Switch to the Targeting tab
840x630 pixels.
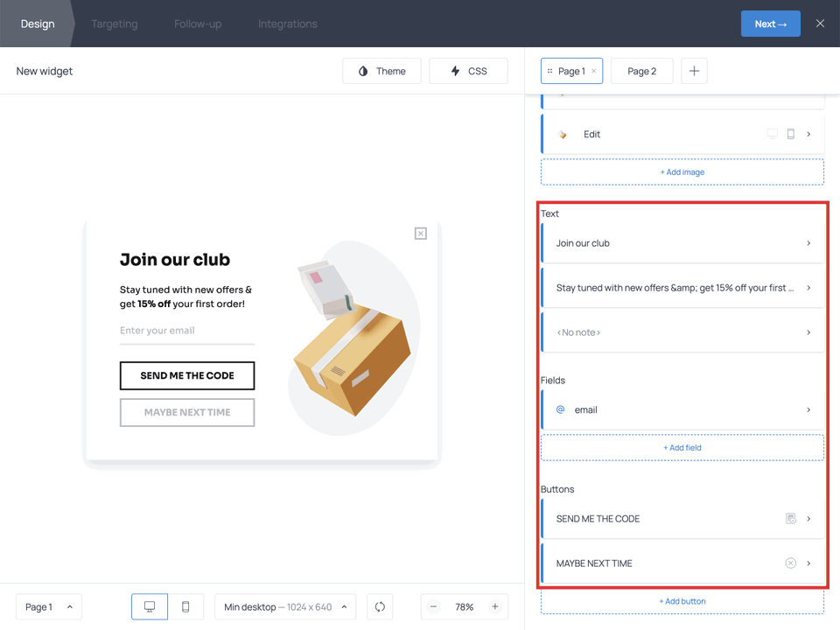[114, 24]
